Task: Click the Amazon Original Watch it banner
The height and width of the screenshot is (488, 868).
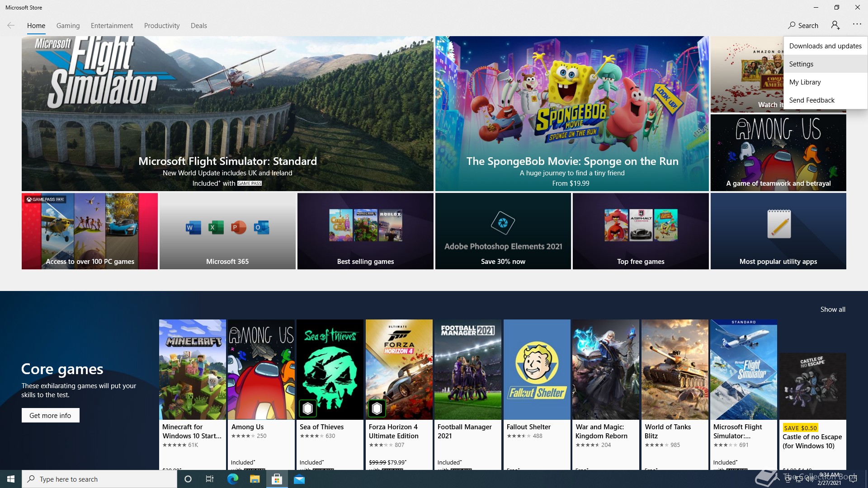Action: pyautogui.click(x=747, y=75)
